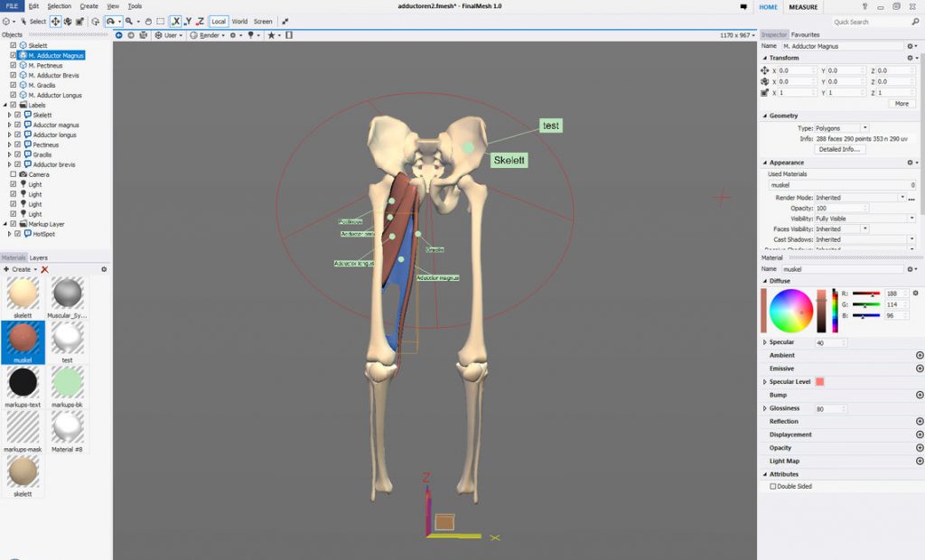Click the Detailed Info button
The image size is (925, 560).
point(838,150)
